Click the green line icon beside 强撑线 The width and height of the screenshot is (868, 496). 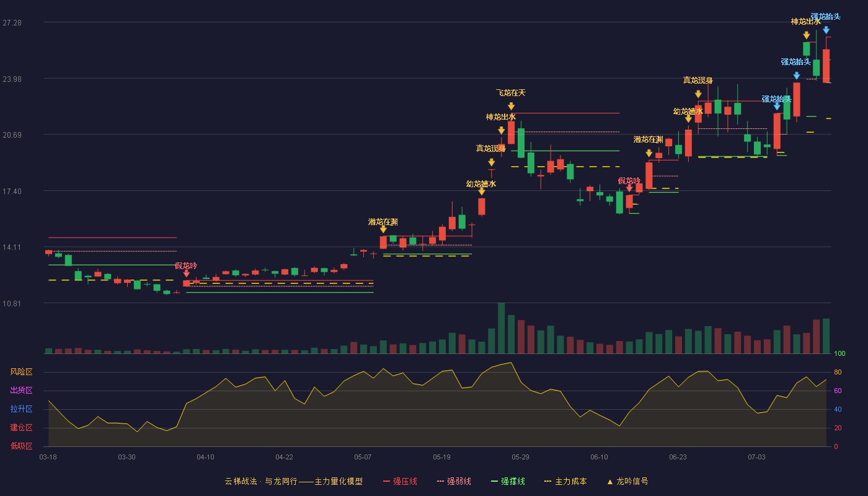494,481
